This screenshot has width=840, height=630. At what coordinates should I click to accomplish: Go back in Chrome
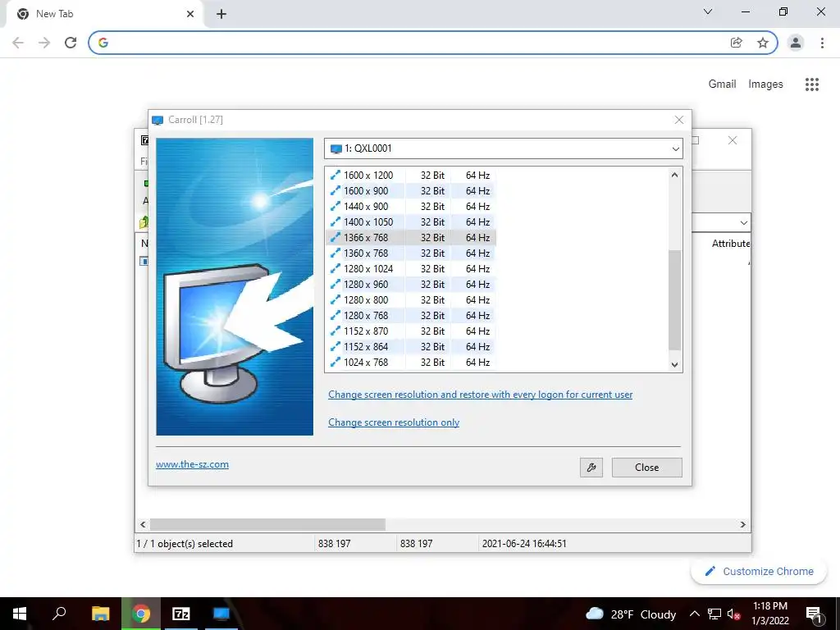click(18, 43)
